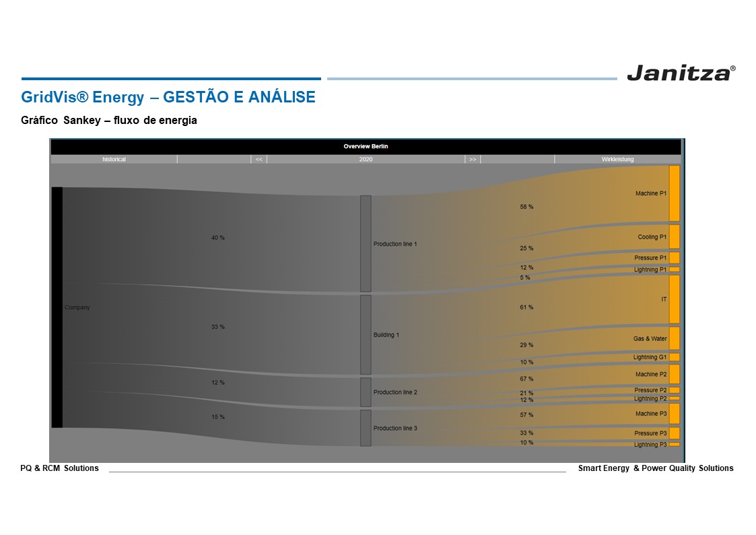Click the Production line 3 node bar
Image resolution: width=756 pixels, height=535 pixels.
point(366,428)
